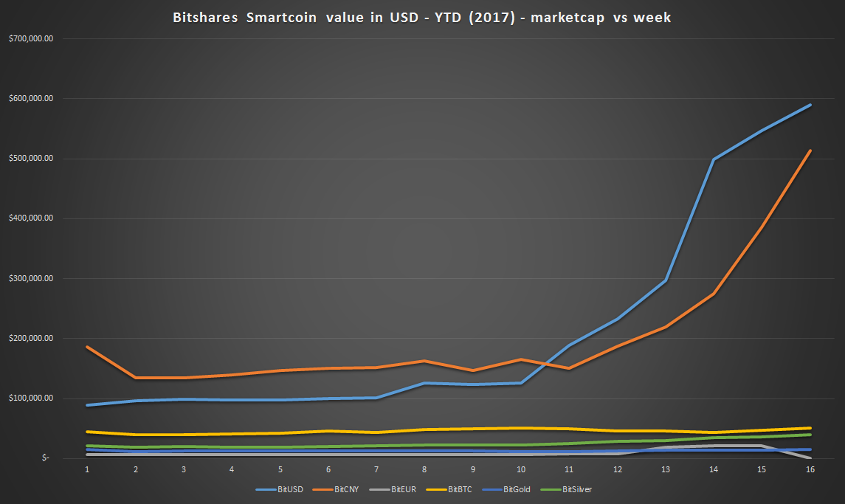Screen dimensions: 845x504
Task: Click the BitGold legend entry
Action: 506,489
